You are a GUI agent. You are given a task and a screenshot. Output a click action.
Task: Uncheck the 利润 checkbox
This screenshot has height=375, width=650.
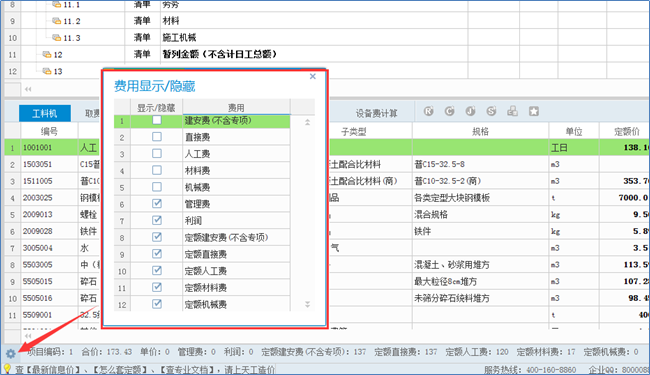[x=157, y=220]
